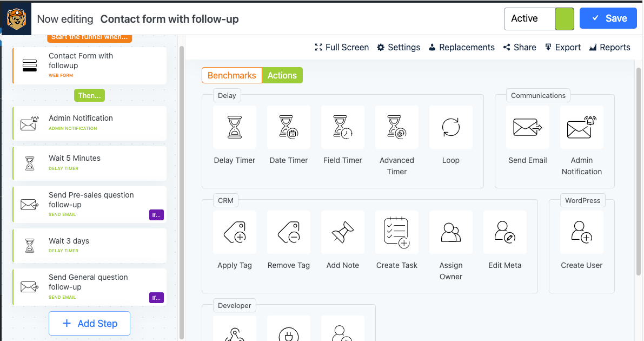Click the envelope icon on Send Pre-sales step

[30, 205]
